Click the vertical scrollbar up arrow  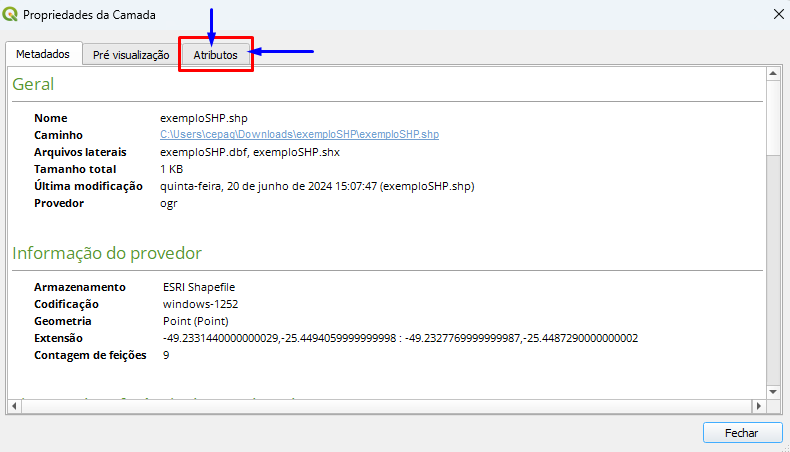pyautogui.click(x=773, y=74)
